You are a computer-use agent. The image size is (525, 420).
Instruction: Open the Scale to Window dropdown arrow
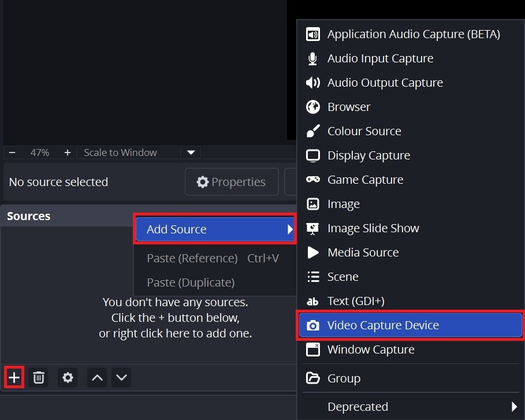tap(191, 153)
